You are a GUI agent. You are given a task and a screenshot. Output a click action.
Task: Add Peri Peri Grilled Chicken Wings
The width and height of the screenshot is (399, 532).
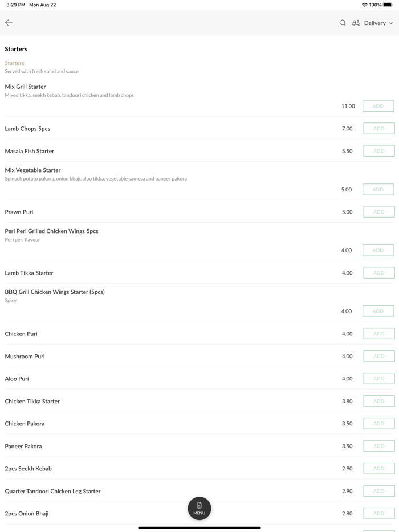(378, 251)
